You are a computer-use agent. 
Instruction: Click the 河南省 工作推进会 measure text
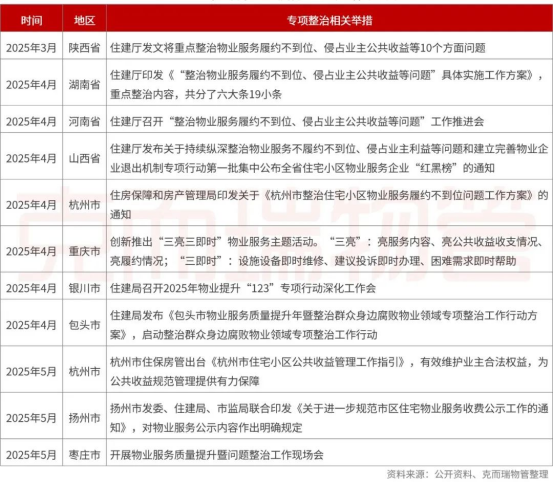tap(297, 121)
